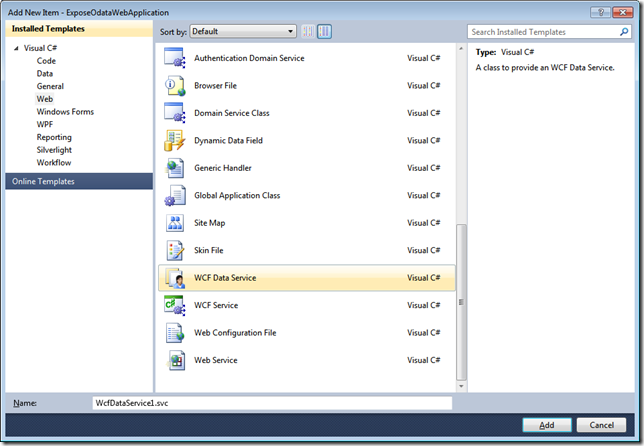Select the WCF Data Service icon
The height and width of the screenshot is (446, 644).
[175, 278]
